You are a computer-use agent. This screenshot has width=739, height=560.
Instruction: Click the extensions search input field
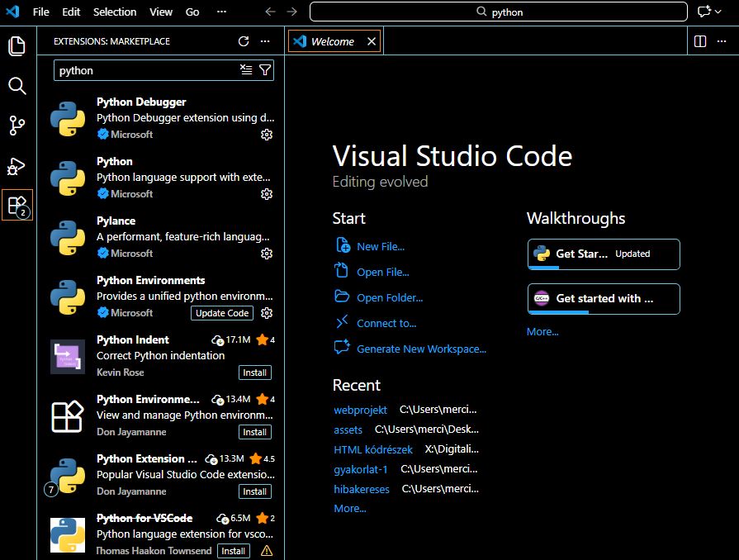click(x=144, y=70)
